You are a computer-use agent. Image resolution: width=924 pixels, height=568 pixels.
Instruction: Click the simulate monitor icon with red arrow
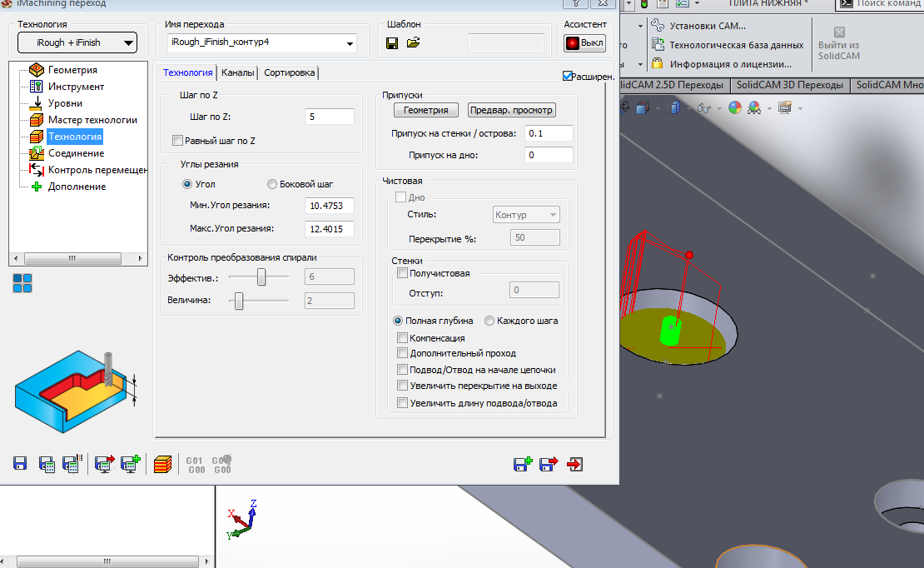104,464
